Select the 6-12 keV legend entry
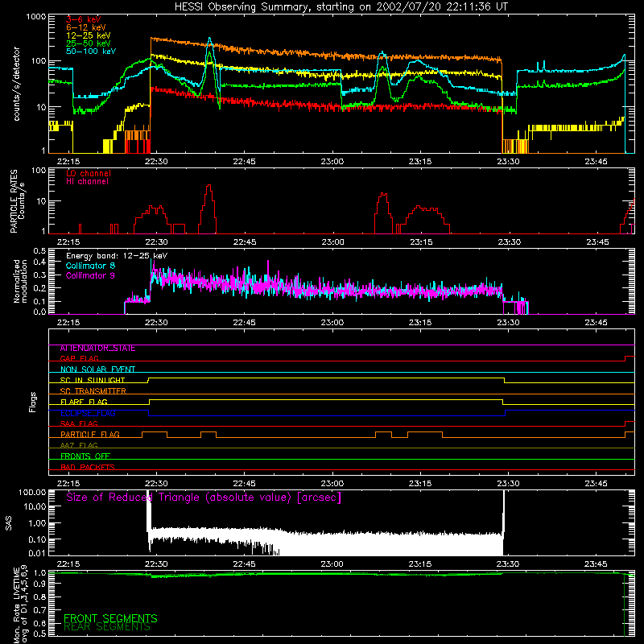644x644 pixels. click(86, 27)
